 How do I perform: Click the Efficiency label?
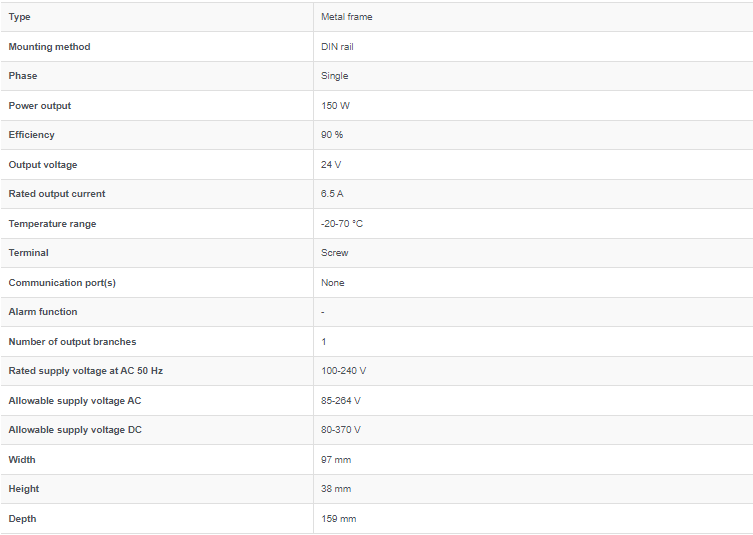[x=32, y=135]
